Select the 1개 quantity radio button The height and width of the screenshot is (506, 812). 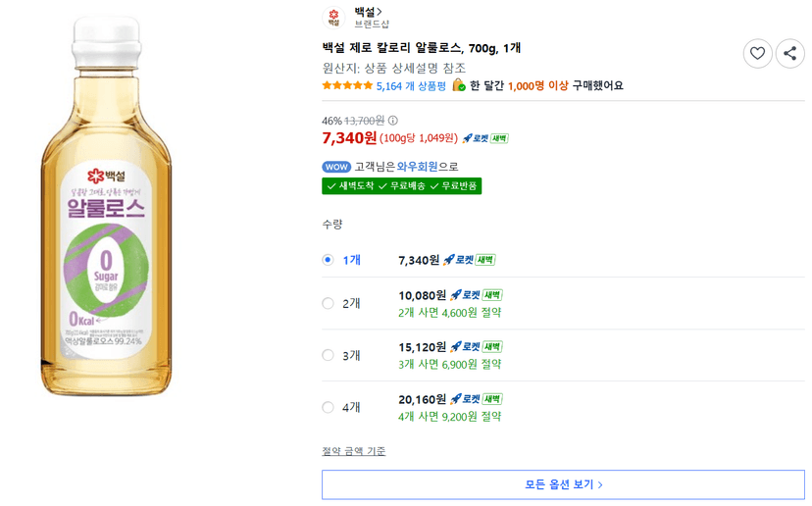[x=328, y=260]
